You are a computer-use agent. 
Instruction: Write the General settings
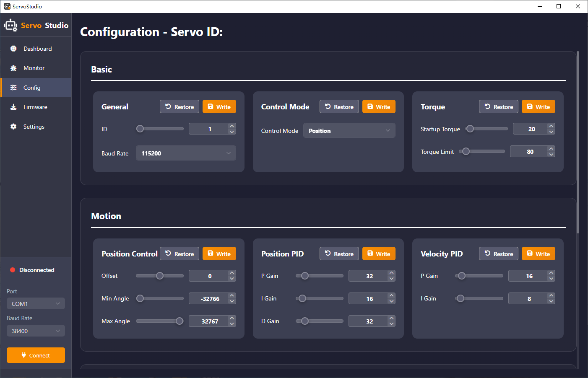pos(219,106)
